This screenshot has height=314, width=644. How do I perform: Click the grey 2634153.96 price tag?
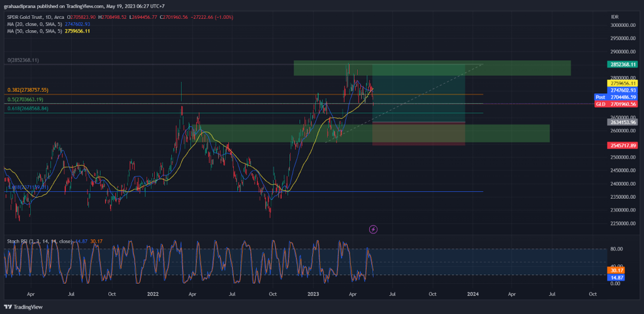623,122
